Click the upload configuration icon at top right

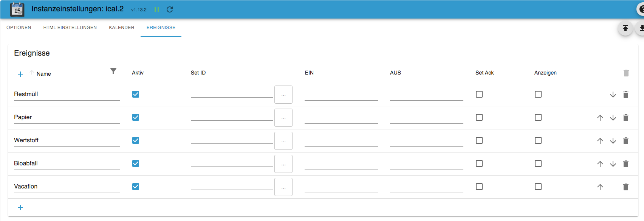[x=625, y=28]
